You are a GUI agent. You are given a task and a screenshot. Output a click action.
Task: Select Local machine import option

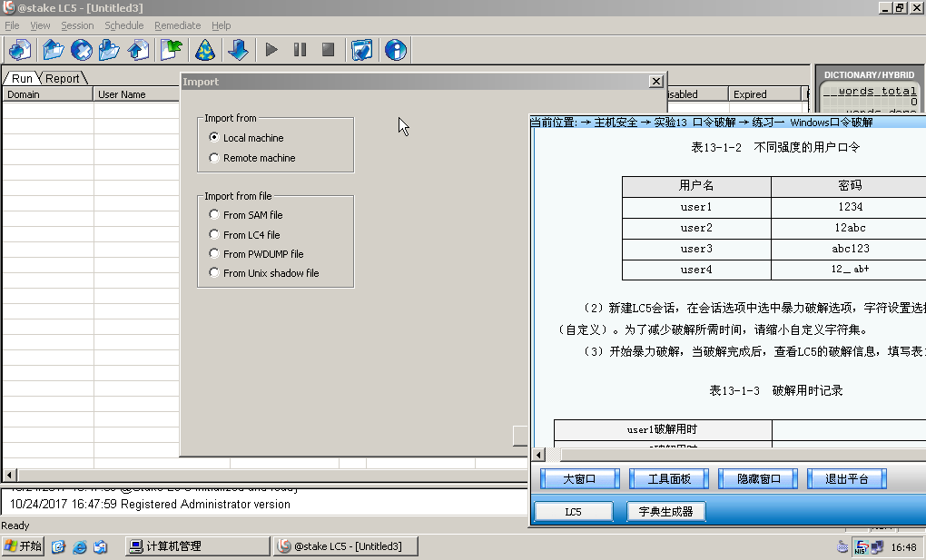pos(247,138)
